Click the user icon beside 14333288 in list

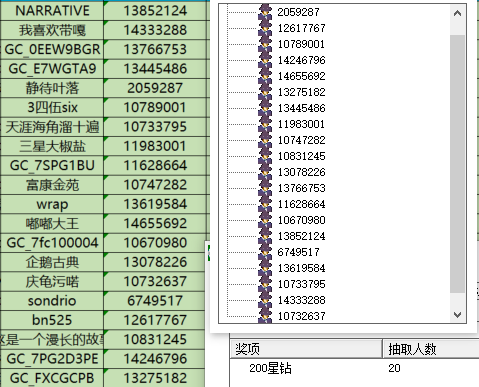(x=265, y=300)
